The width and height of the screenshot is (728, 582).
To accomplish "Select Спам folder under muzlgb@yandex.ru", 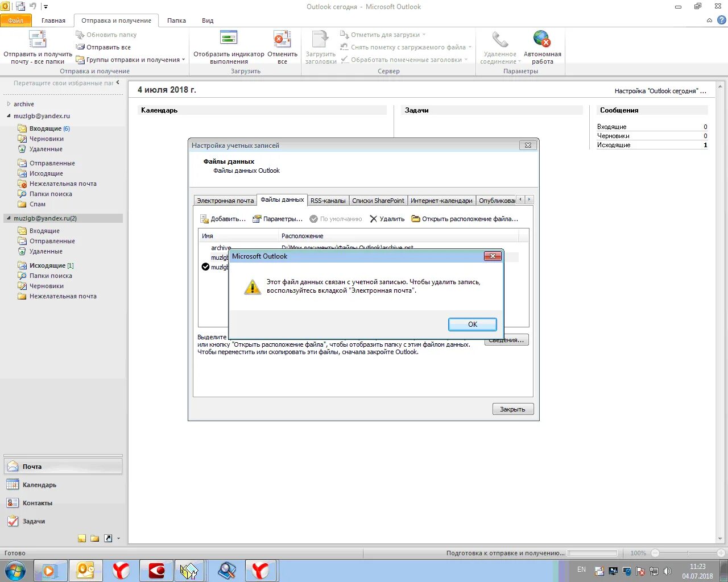I will click(x=38, y=204).
